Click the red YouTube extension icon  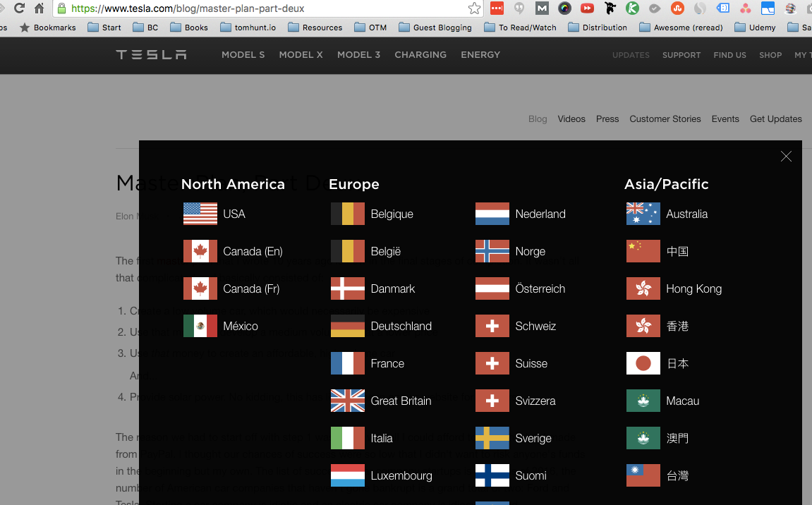[x=587, y=8]
